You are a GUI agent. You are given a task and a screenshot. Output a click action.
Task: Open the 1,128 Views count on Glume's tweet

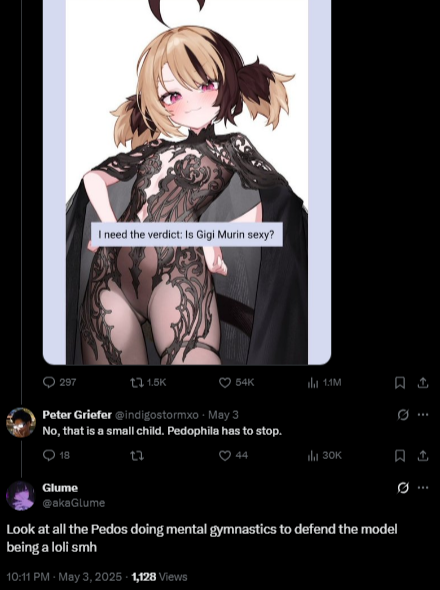159,576
